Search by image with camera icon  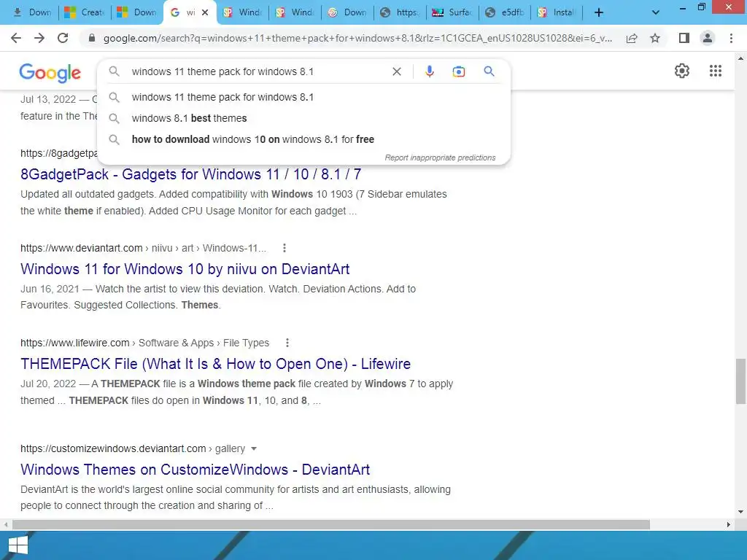click(458, 71)
